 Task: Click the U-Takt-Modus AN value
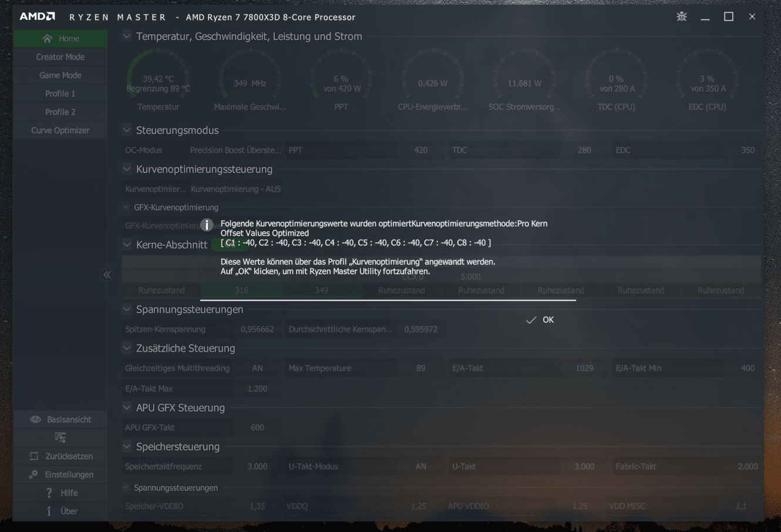point(421,466)
